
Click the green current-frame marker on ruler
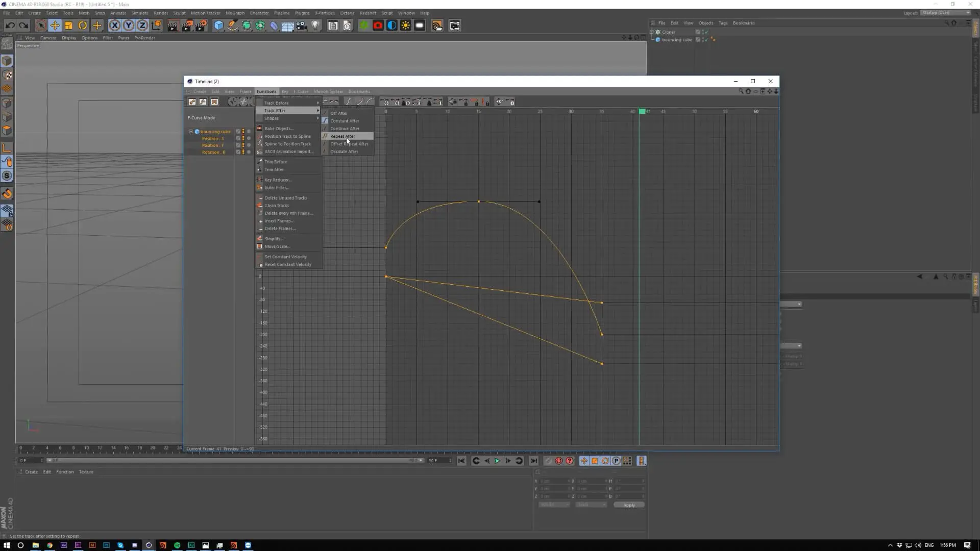[x=642, y=111]
